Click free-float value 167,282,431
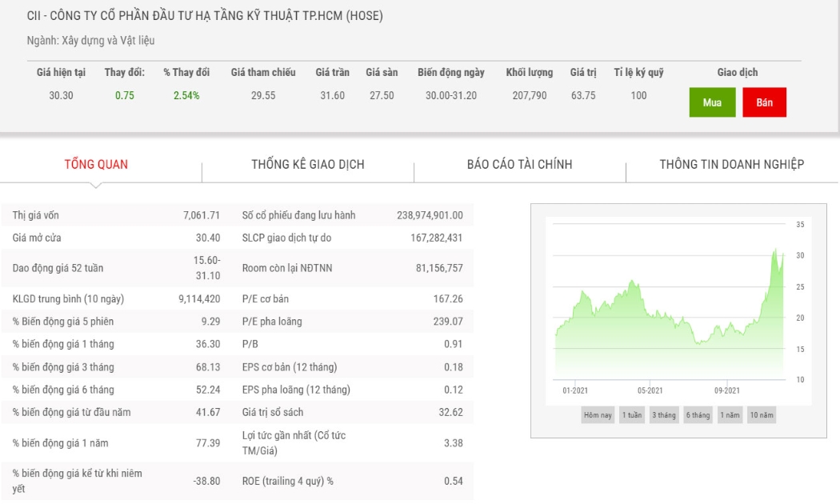840x504 pixels. pyautogui.click(x=437, y=238)
